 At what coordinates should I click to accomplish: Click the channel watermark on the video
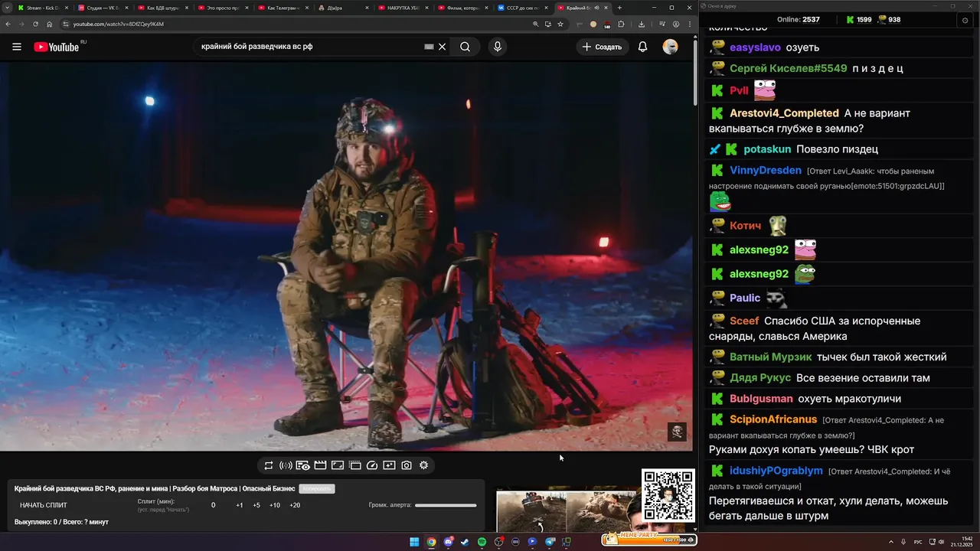677,431
